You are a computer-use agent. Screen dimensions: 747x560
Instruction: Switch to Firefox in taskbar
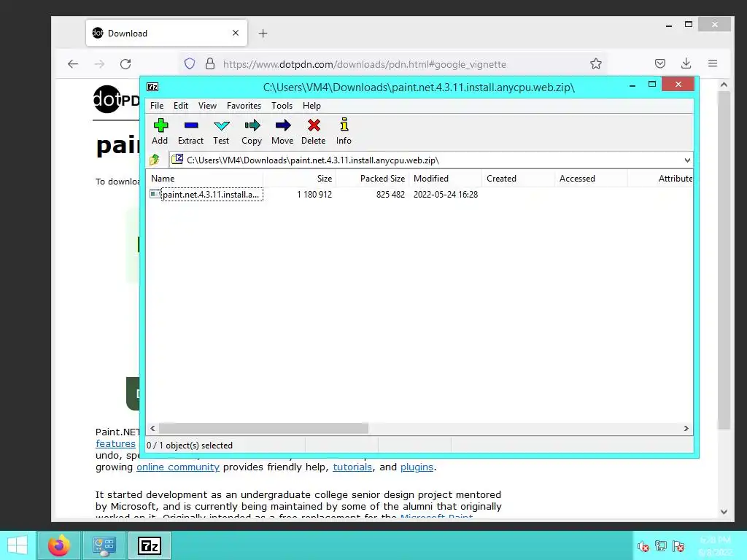(59, 545)
